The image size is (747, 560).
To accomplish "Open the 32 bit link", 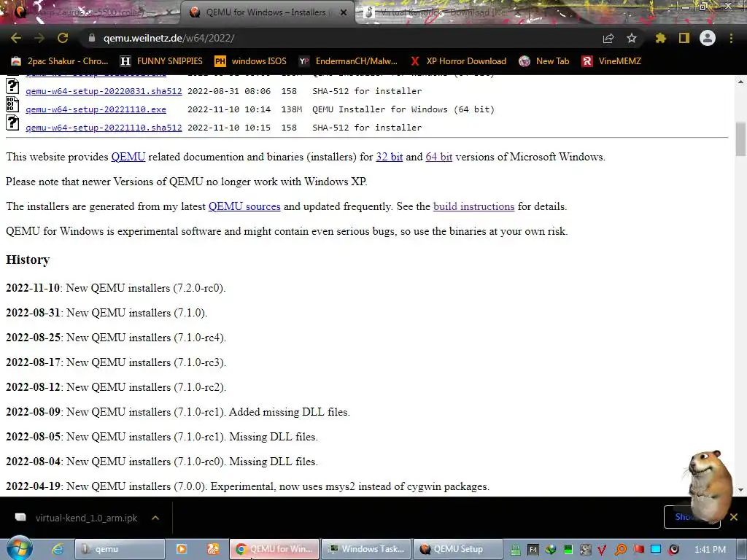I will point(390,157).
